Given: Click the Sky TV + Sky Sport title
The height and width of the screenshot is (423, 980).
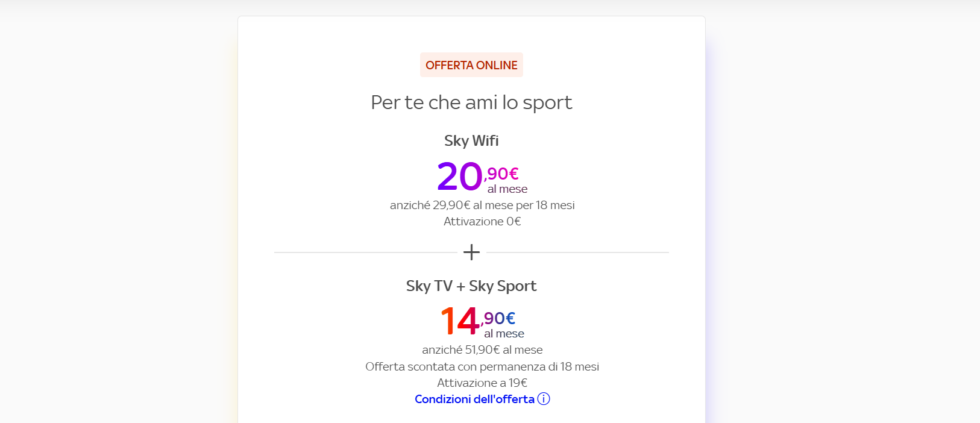Looking at the screenshot, I should pos(471,286).
